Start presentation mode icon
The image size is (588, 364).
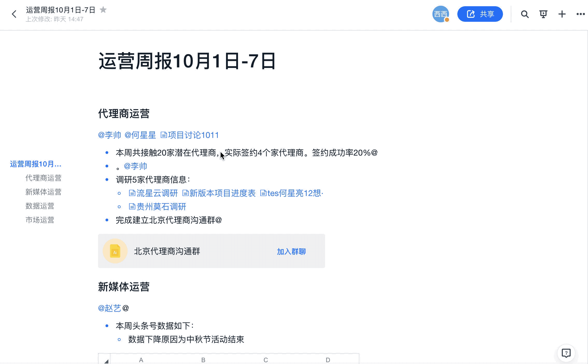pos(543,14)
